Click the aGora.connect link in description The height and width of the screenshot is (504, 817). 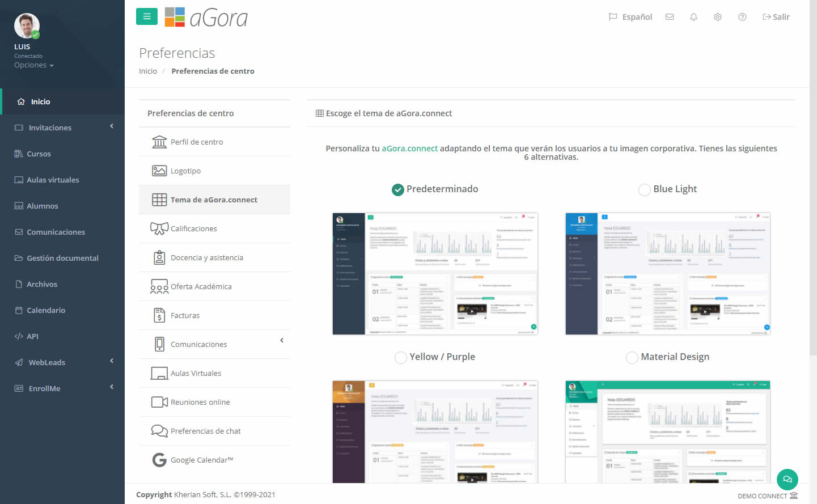[409, 149]
